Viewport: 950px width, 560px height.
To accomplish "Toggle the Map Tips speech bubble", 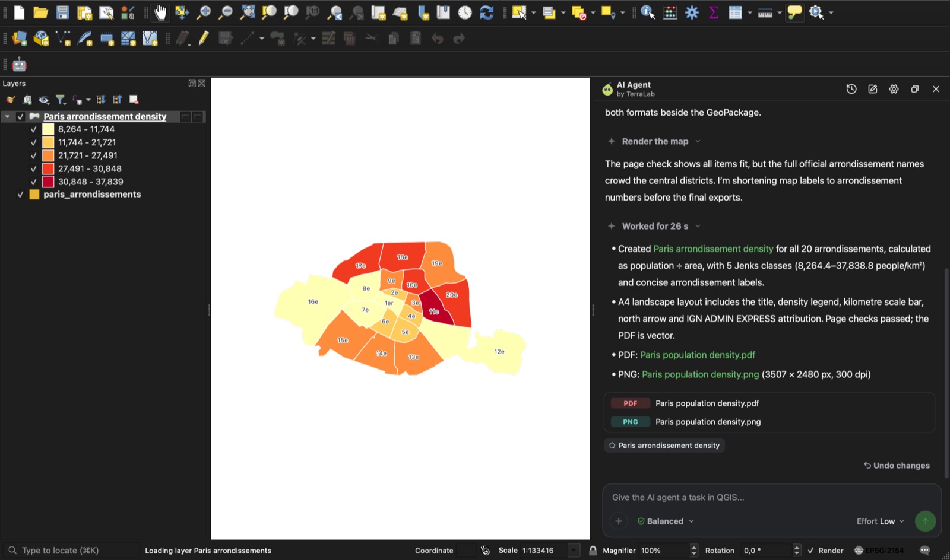I will click(794, 12).
